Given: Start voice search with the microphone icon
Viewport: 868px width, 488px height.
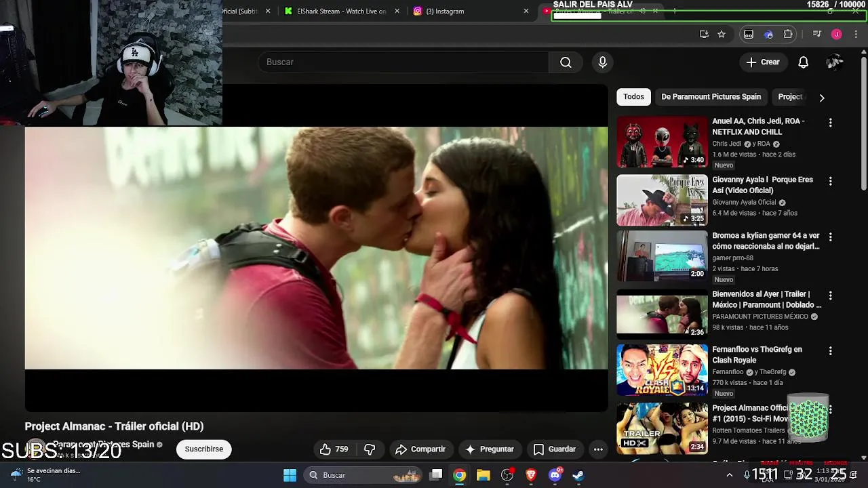Looking at the screenshot, I should click(603, 62).
